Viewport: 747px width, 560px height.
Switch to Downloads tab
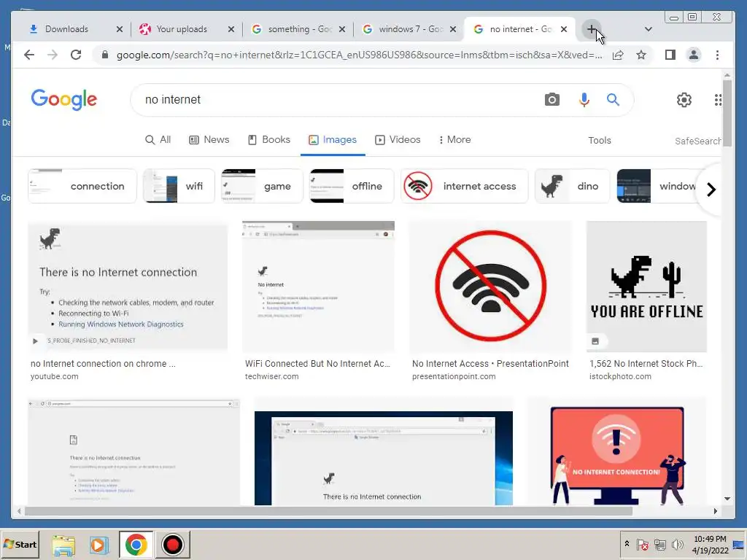(x=66, y=29)
